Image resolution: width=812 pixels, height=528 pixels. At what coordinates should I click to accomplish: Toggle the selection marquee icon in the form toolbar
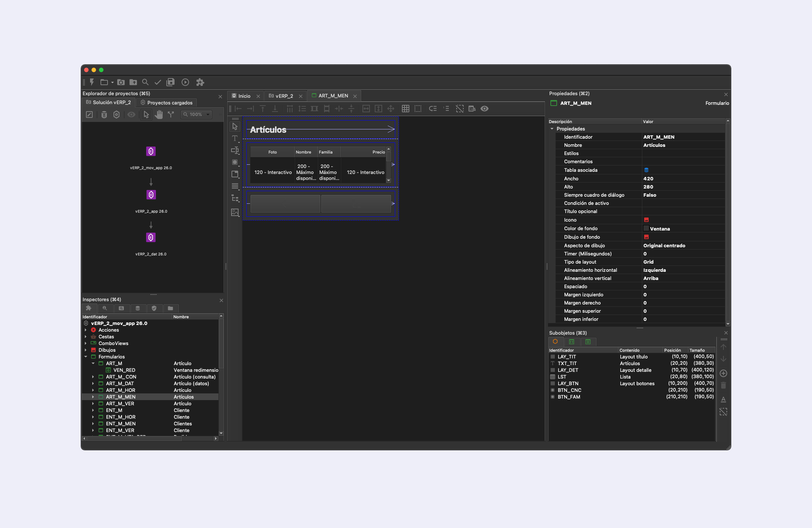coord(418,109)
